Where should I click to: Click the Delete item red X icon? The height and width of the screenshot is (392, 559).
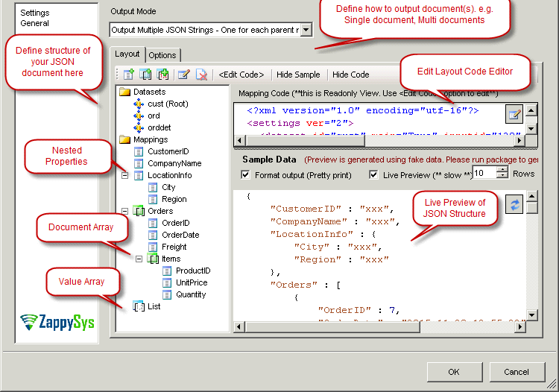tap(201, 75)
